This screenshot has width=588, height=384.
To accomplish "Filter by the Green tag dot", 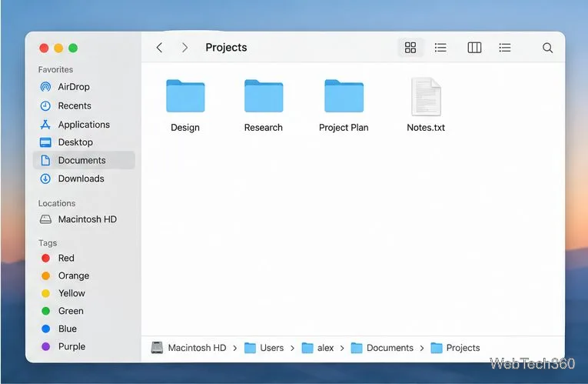I will [x=46, y=311].
